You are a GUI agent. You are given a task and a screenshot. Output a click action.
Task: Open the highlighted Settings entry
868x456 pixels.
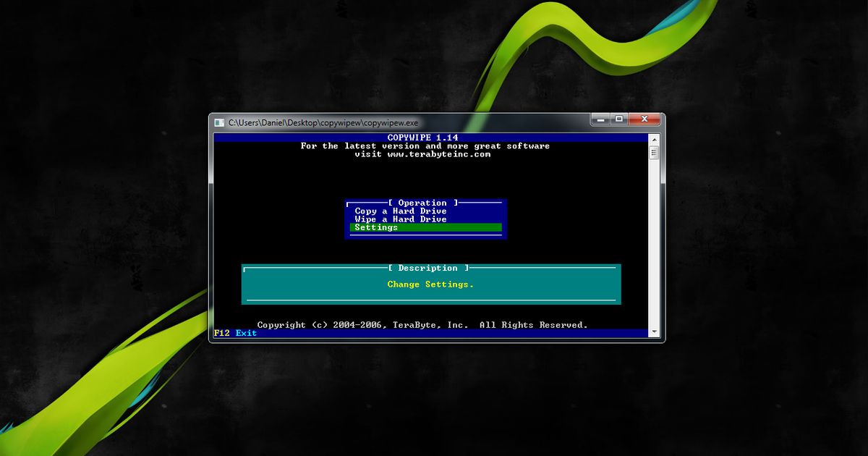pos(376,227)
